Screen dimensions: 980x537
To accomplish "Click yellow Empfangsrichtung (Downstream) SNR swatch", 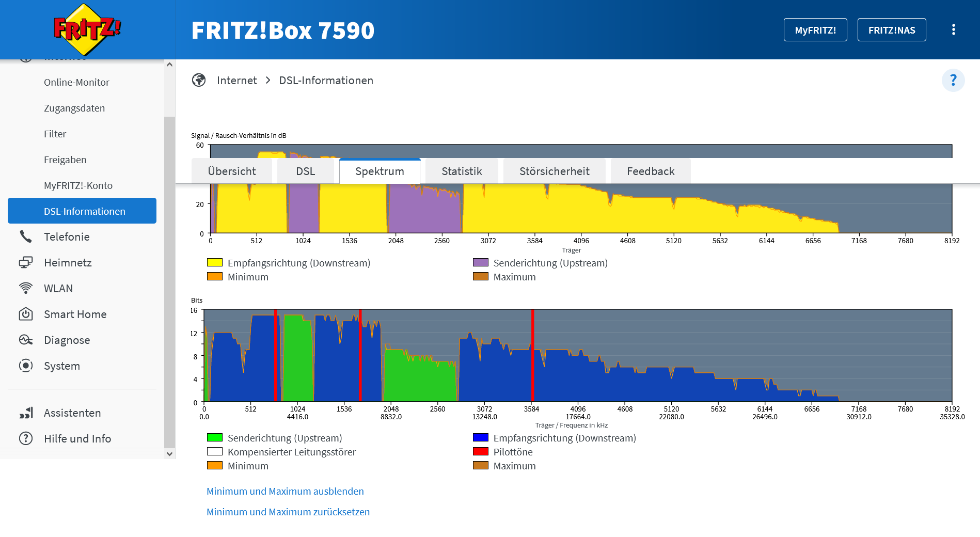I will click(x=215, y=262).
